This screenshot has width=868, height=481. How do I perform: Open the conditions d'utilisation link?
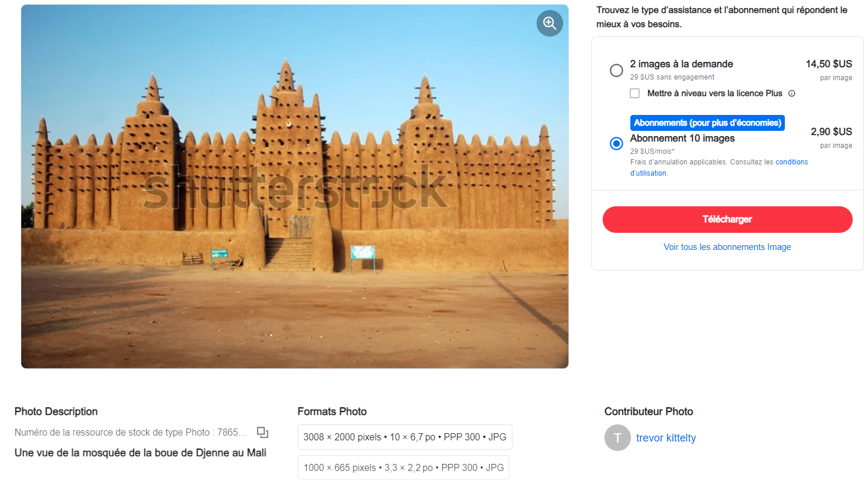[791, 162]
